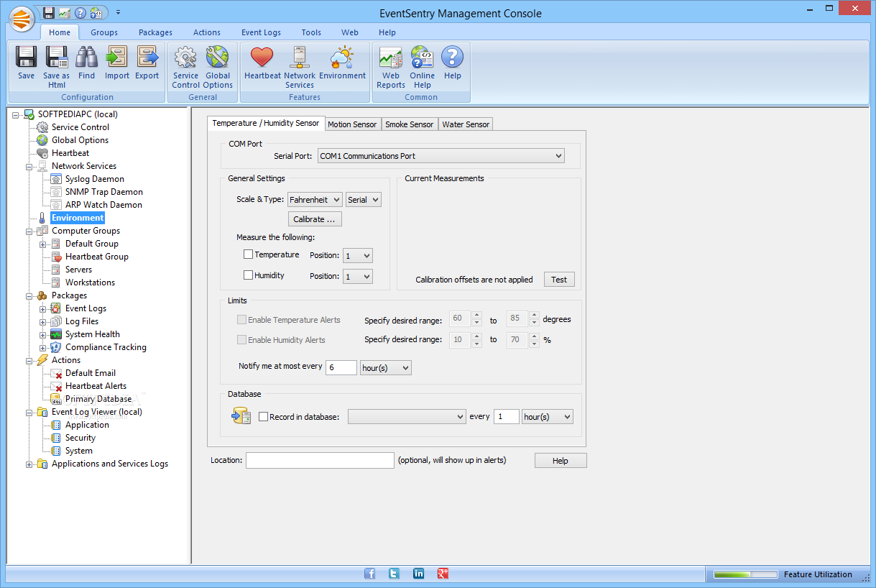Screen dimensions: 876x588
Task: Open the database selection dropdown
Action: click(x=407, y=416)
